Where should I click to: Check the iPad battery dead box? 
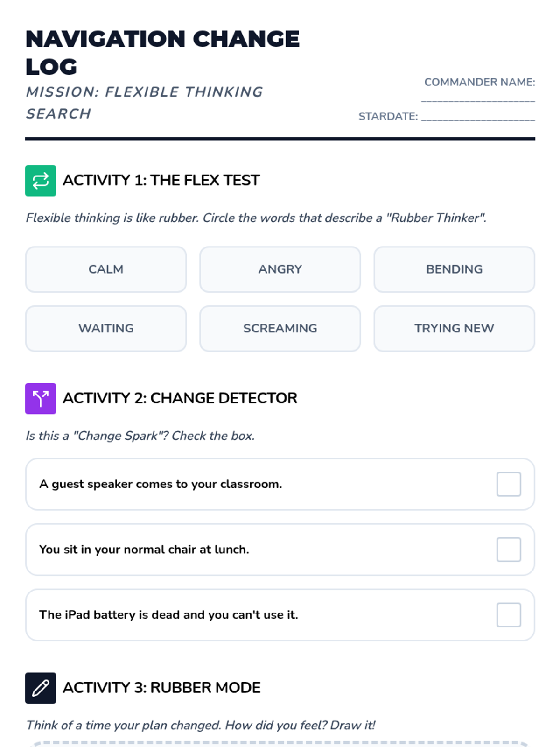pyautogui.click(x=509, y=615)
